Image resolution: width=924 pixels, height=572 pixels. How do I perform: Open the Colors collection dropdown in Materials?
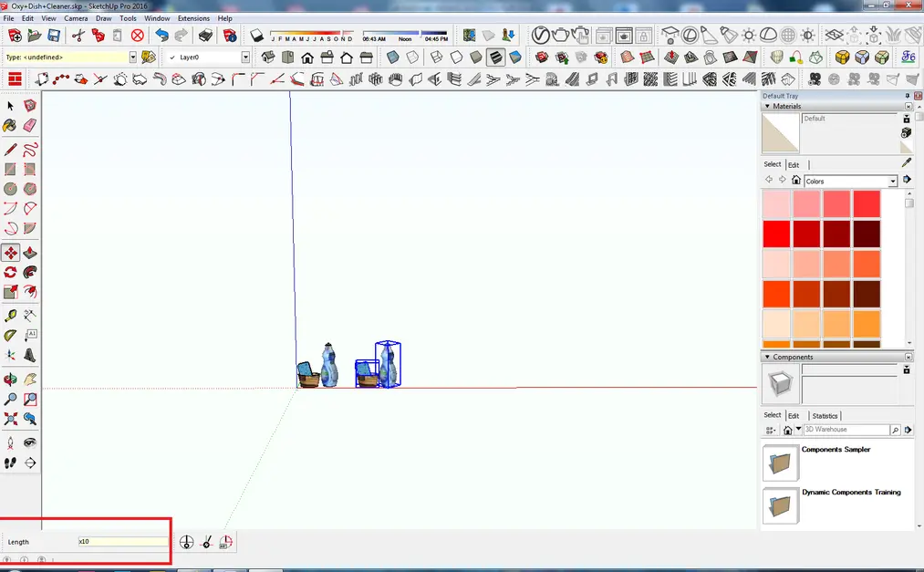pos(893,180)
